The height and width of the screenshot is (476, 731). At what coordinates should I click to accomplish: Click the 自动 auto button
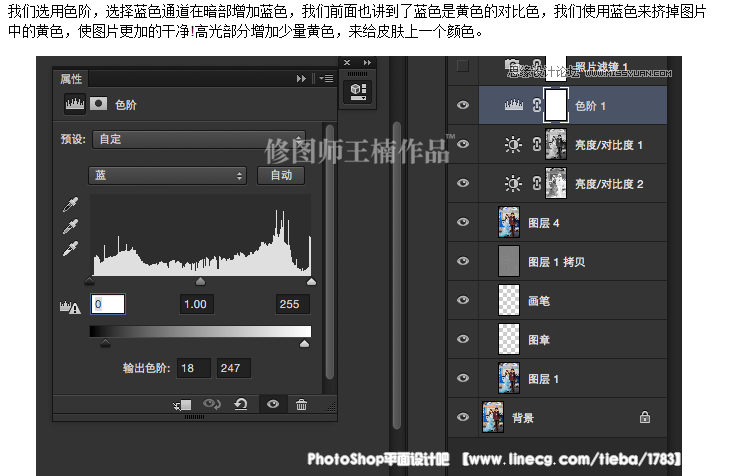(281, 175)
